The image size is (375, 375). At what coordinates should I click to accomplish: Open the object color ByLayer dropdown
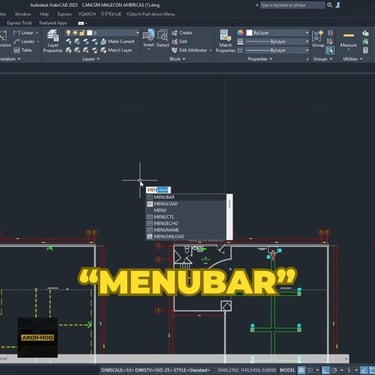click(307, 33)
